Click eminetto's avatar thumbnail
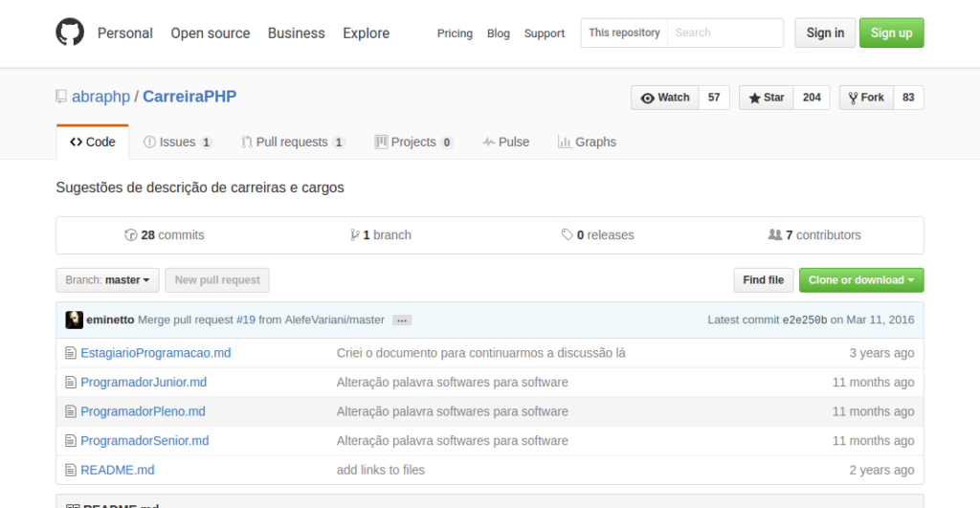Screen dimensions: 980x508 pos(74,320)
